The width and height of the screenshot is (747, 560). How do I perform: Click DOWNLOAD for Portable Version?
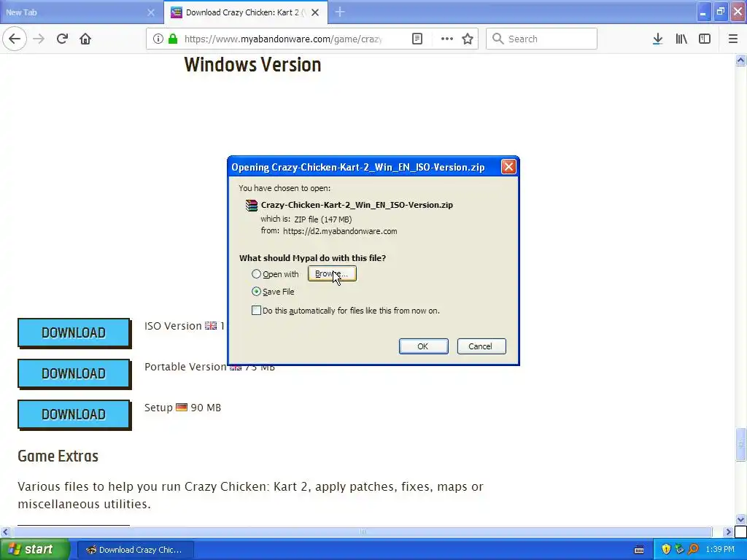pos(74,373)
